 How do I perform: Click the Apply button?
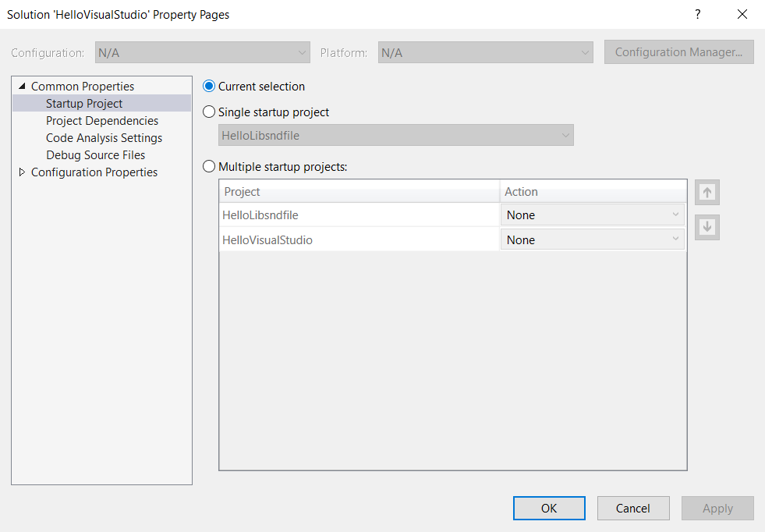717,508
